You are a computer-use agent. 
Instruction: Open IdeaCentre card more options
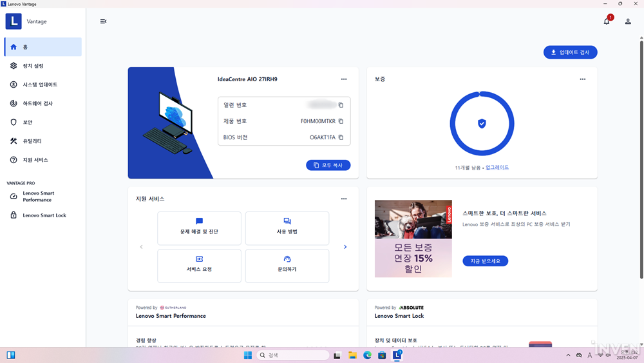[344, 79]
